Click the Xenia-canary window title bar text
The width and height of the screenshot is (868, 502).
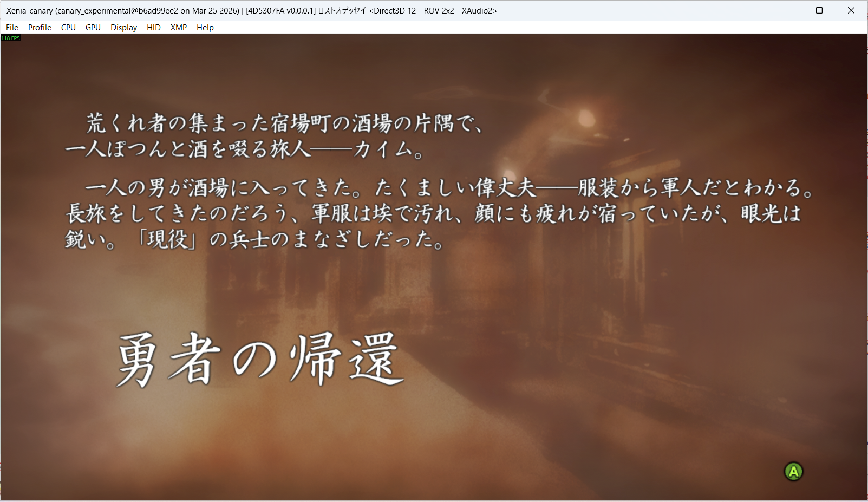252,11
